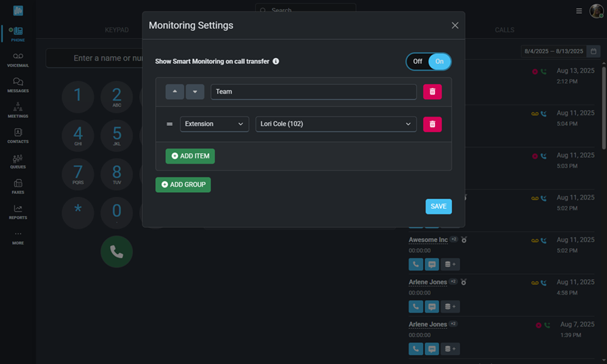
Task: Move the Team group down
Action: [x=195, y=92]
